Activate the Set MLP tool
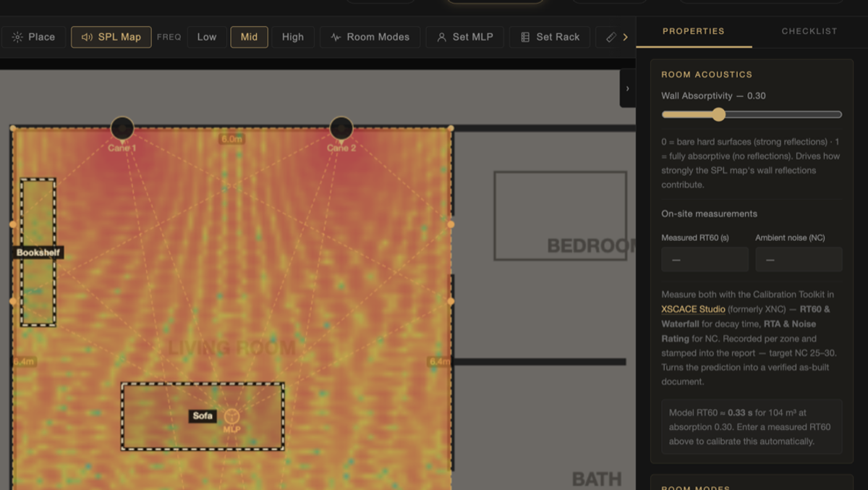Viewport: 868px width, 490px height. coord(464,37)
